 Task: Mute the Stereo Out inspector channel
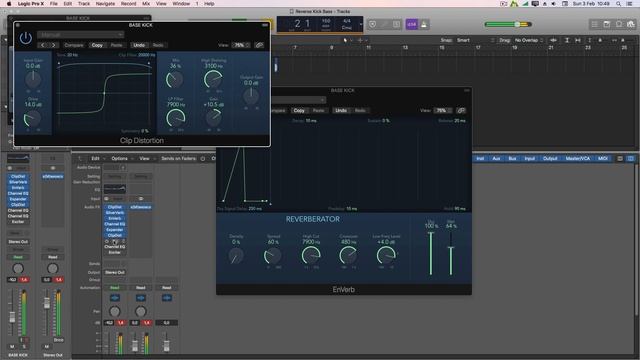pyautogui.click(x=47, y=347)
